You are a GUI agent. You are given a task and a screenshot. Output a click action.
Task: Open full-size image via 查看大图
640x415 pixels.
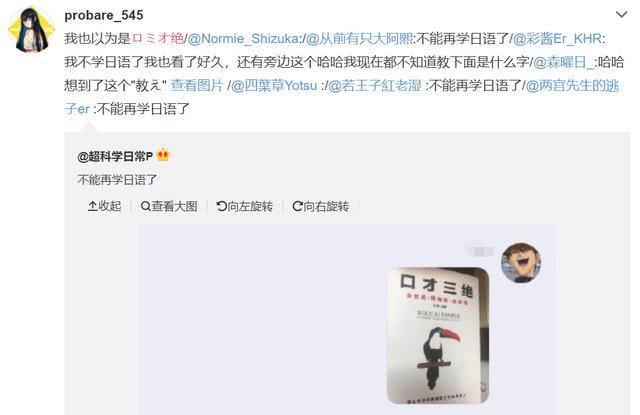(169, 206)
